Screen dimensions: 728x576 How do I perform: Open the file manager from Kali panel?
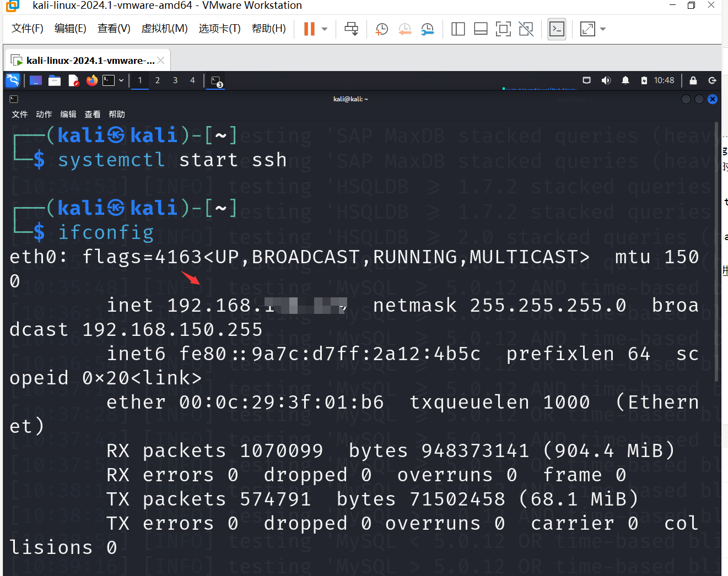pos(55,80)
